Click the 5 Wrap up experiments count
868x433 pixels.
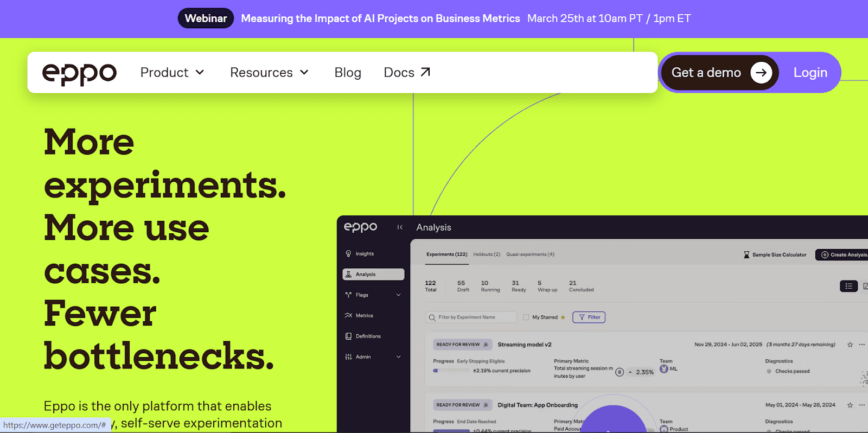pyautogui.click(x=547, y=286)
